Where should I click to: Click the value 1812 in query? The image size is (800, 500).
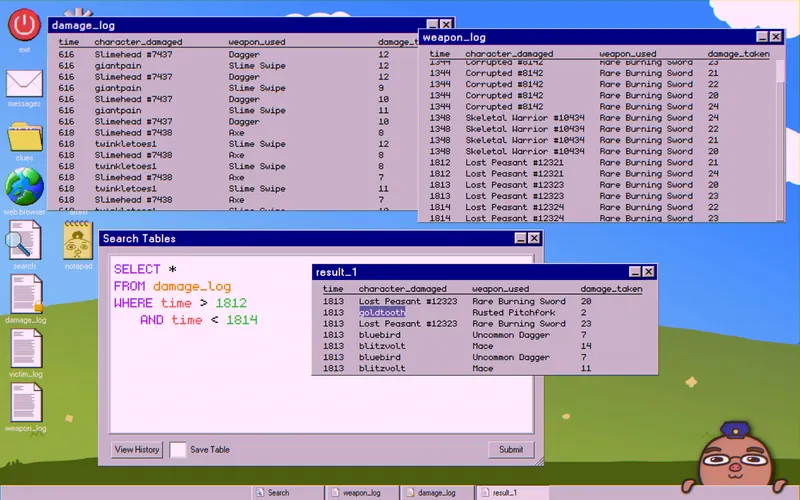[x=231, y=303]
